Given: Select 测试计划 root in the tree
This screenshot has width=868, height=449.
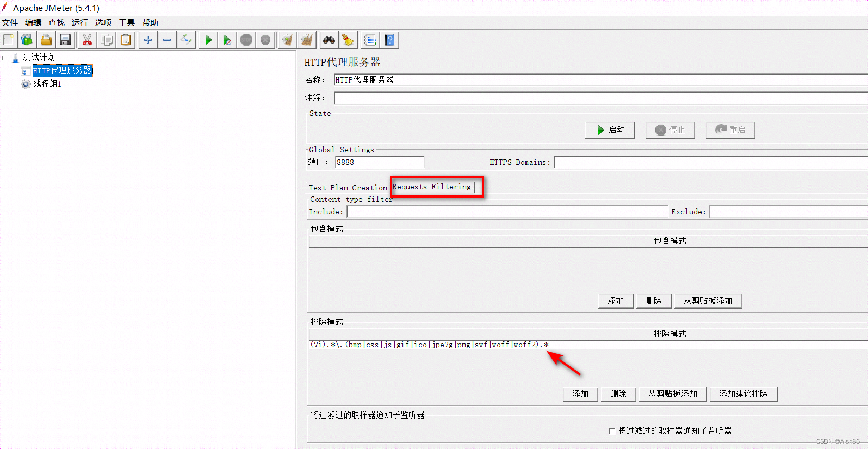Looking at the screenshot, I should (x=39, y=58).
